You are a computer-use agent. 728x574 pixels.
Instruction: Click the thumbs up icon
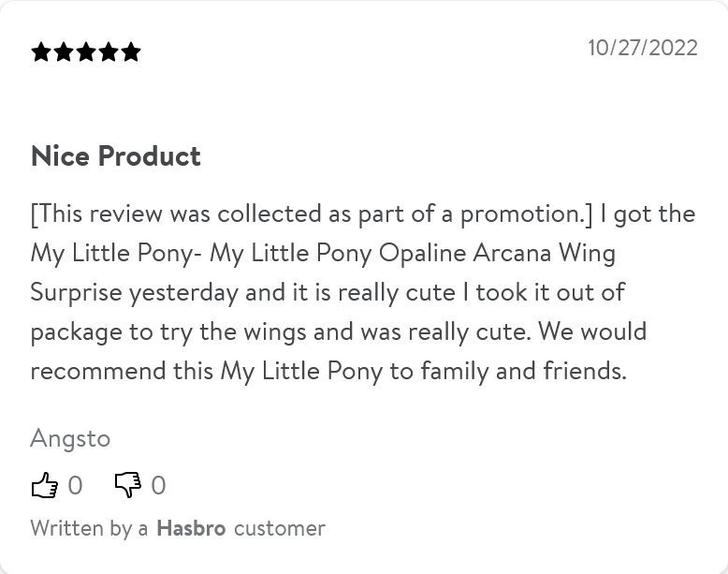click(x=45, y=485)
